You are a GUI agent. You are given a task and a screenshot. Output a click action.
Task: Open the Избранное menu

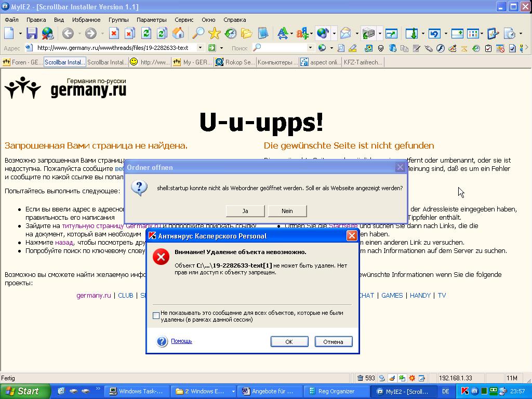(x=86, y=20)
